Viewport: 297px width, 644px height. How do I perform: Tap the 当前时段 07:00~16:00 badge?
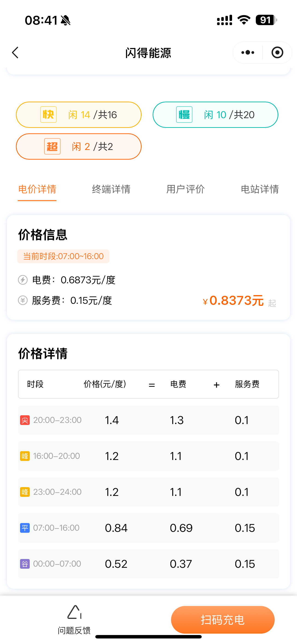point(63,256)
